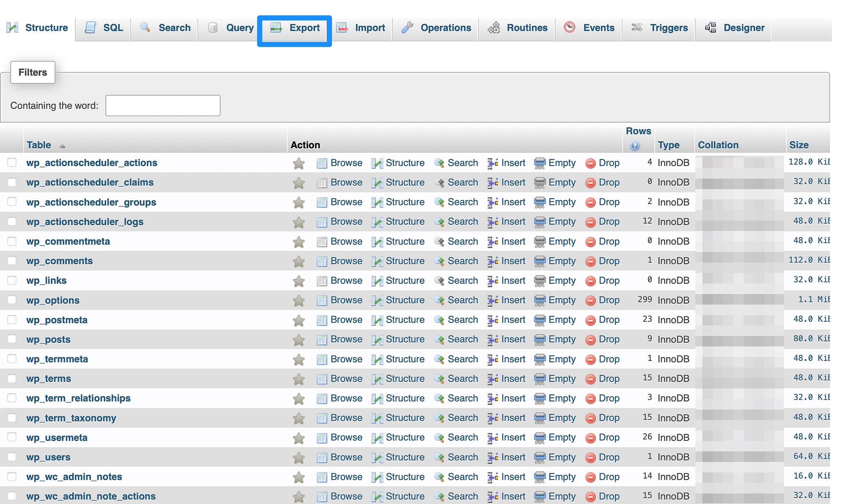Image resolution: width=847 pixels, height=504 pixels.
Task: Click the Table column sort arrow
Action: coord(64,146)
